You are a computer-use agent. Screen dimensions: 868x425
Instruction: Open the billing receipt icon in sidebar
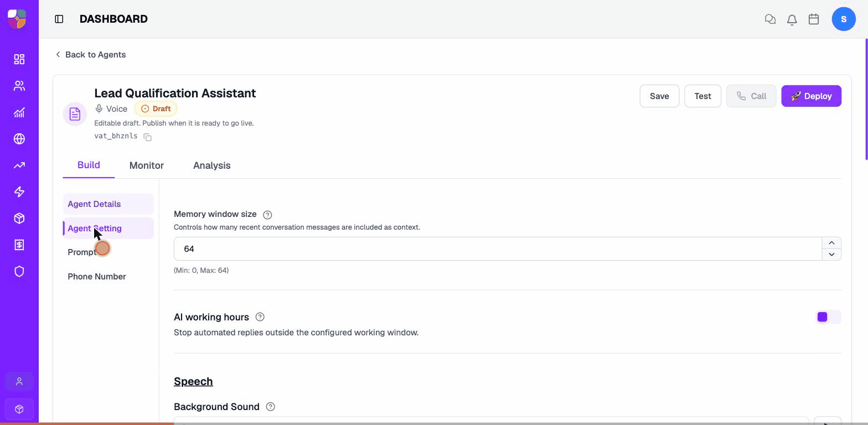click(x=19, y=245)
